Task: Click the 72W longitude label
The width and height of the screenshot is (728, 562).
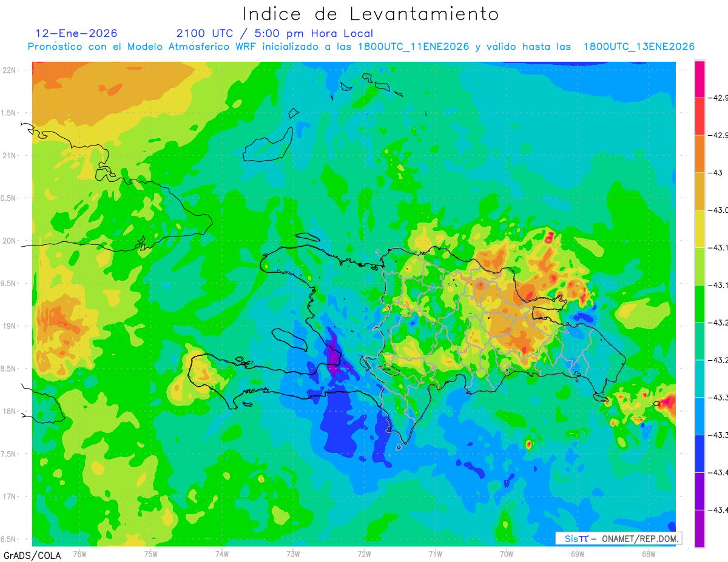Action: point(364,554)
